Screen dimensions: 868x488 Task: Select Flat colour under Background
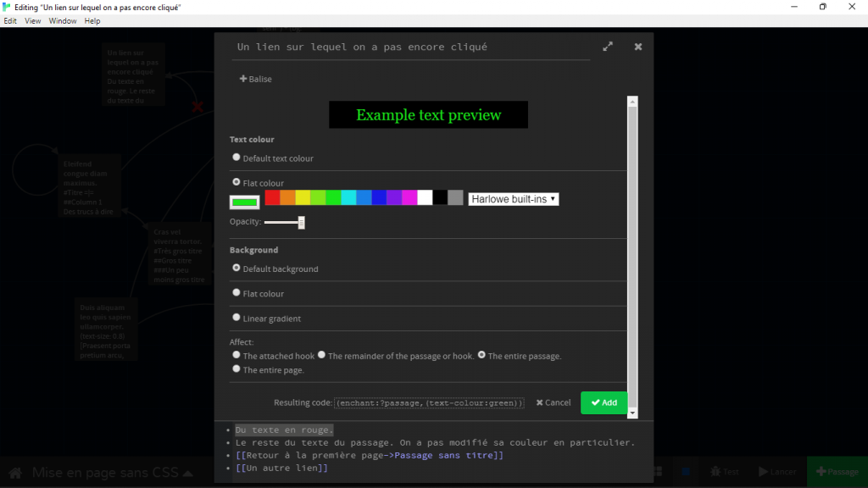pos(236,292)
